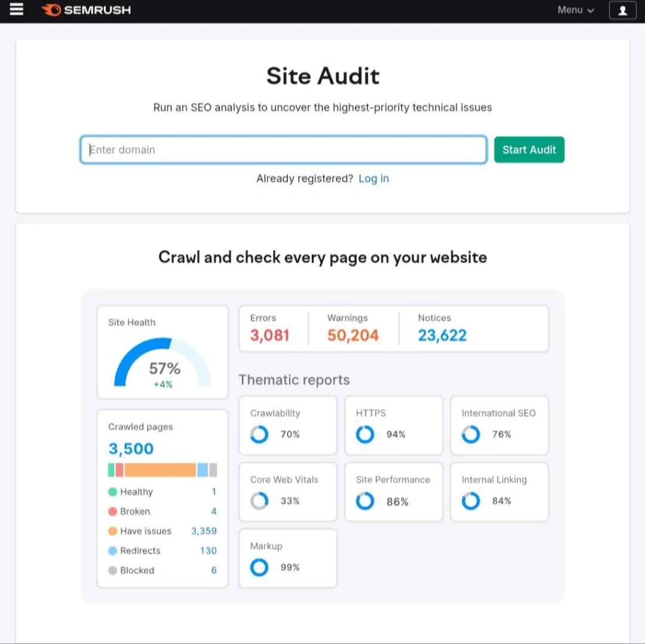Click the International SEO report title
Screen dimensions: 645x644
pos(499,413)
